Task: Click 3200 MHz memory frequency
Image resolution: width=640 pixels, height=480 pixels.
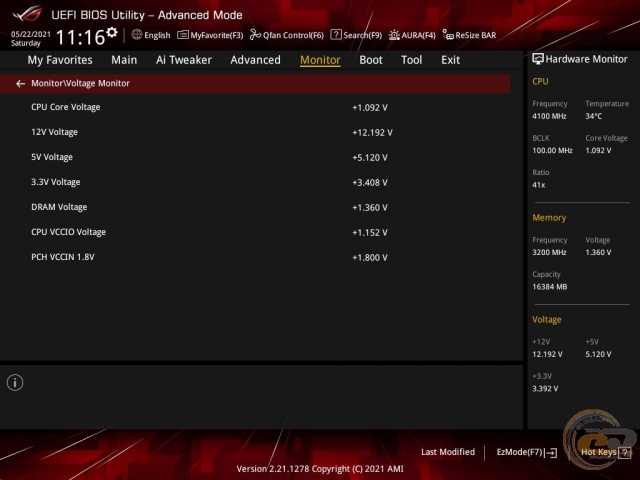Action: [x=549, y=253]
